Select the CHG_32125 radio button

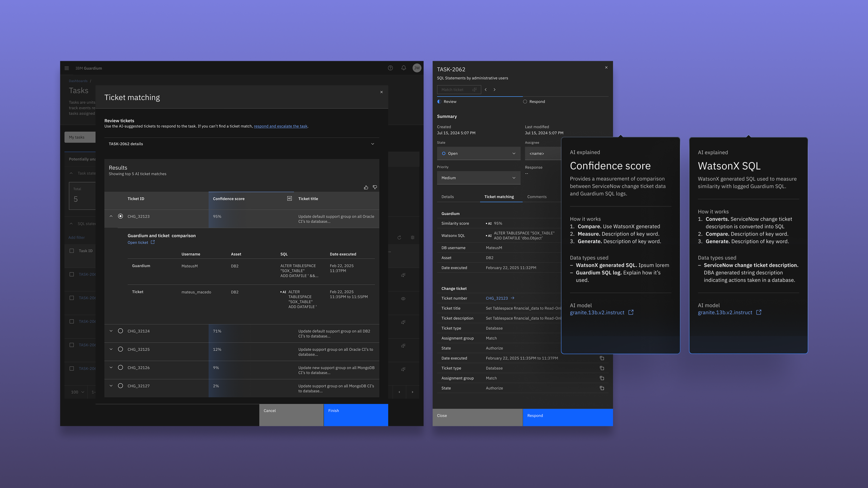click(120, 349)
